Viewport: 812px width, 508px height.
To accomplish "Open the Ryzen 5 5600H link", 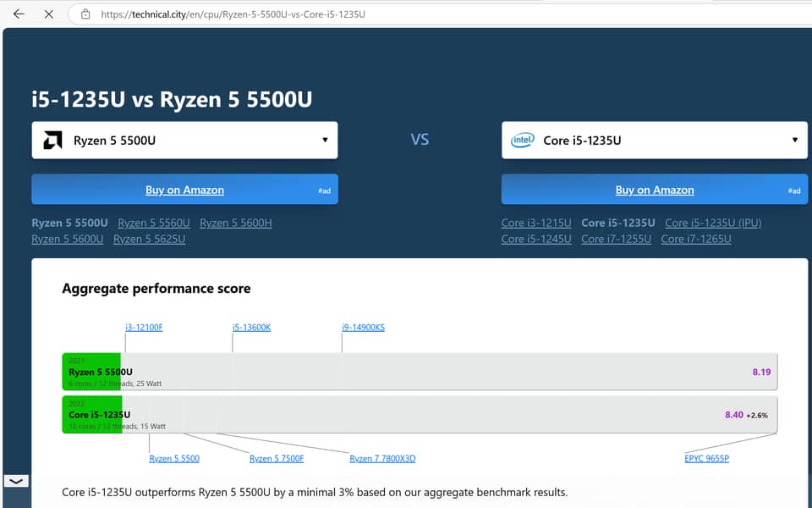I will tap(236, 223).
